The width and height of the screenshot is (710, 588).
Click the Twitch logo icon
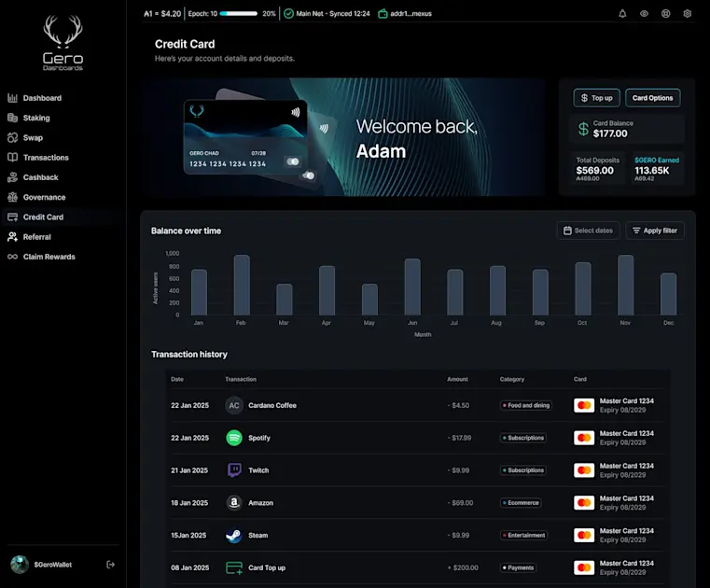[x=234, y=470]
